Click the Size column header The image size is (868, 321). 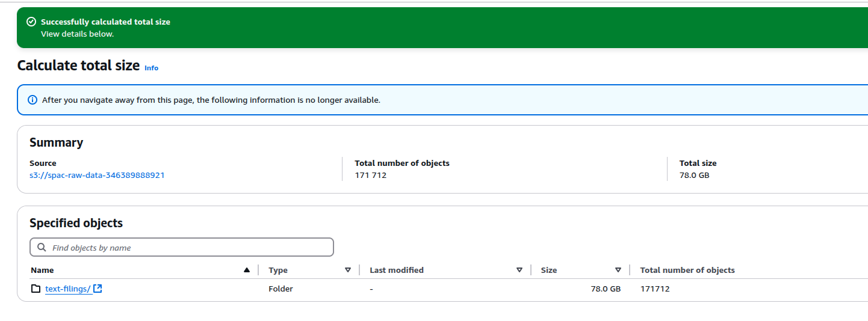point(549,271)
